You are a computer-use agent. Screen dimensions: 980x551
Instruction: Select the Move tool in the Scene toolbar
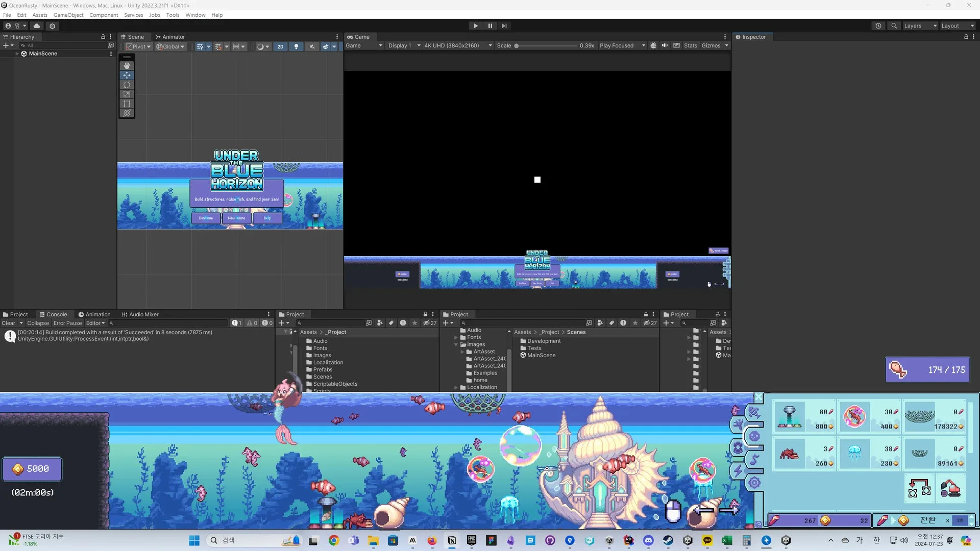pyautogui.click(x=127, y=75)
